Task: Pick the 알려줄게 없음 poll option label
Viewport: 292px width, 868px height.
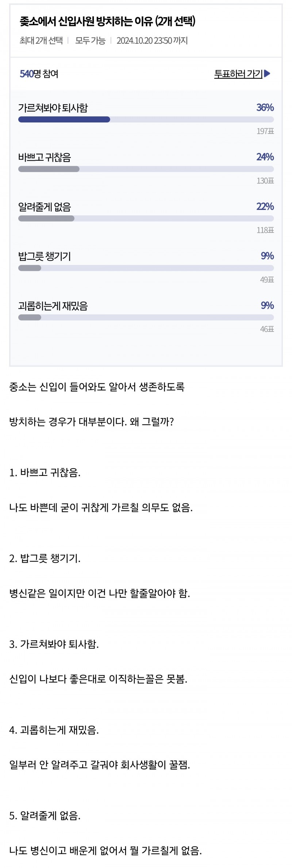Action: click(45, 207)
